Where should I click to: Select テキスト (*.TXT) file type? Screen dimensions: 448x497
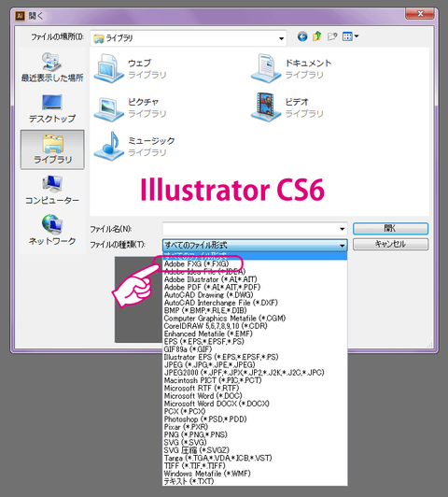tap(255, 481)
